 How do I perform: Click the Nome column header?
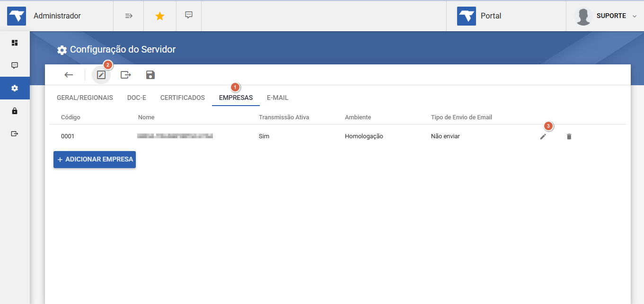coord(146,117)
